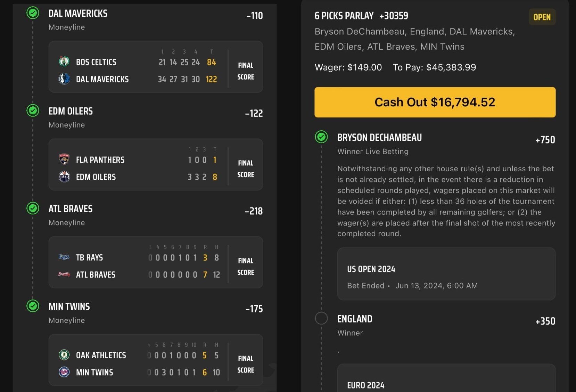
Task: Click the Edmonton Oilers team logo
Action: coord(64,177)
